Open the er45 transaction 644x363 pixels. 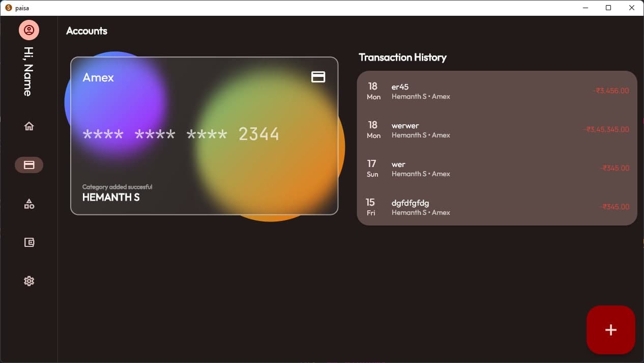coord(497,91)
